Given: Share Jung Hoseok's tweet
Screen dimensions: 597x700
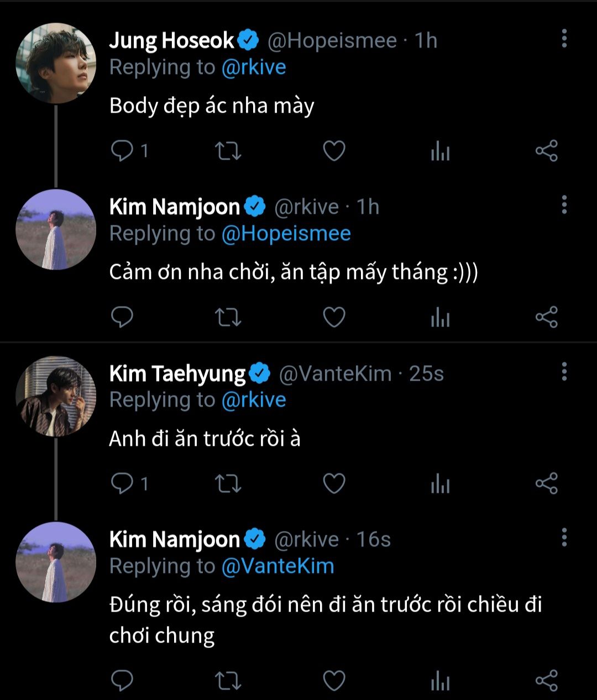Looking at the screenshot, I should pos(546,151).
